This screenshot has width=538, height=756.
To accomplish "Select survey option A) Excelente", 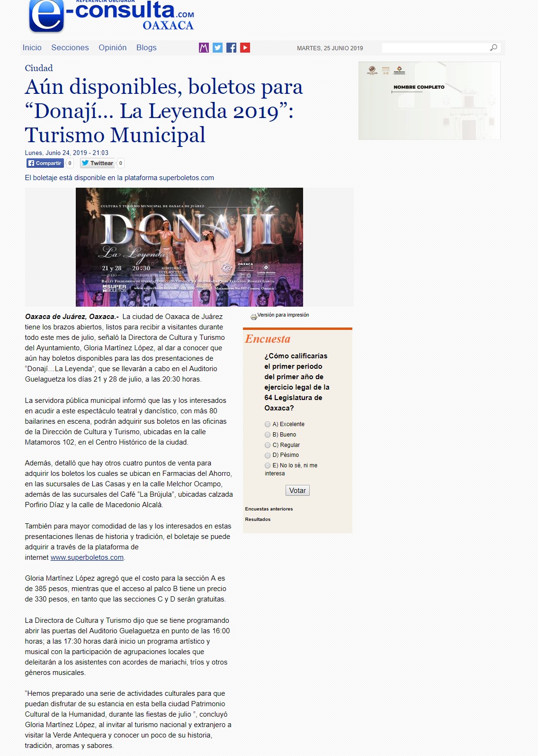I will coord(268,424).
